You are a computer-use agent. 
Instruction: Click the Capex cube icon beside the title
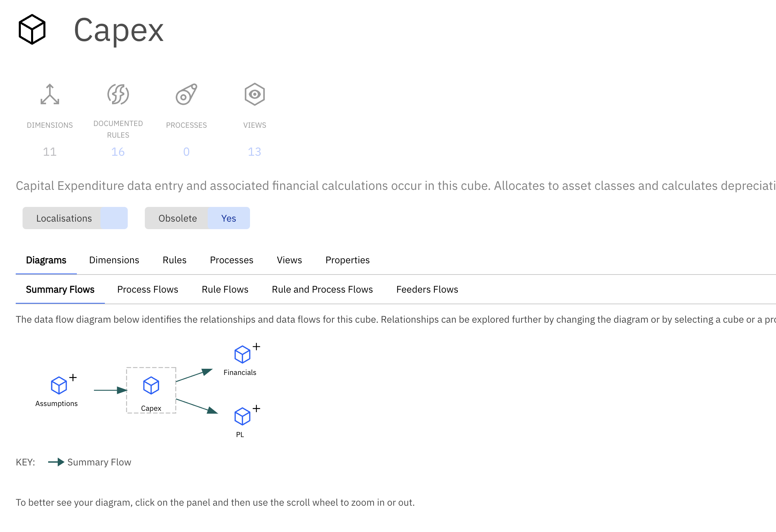tap(32, 29)
